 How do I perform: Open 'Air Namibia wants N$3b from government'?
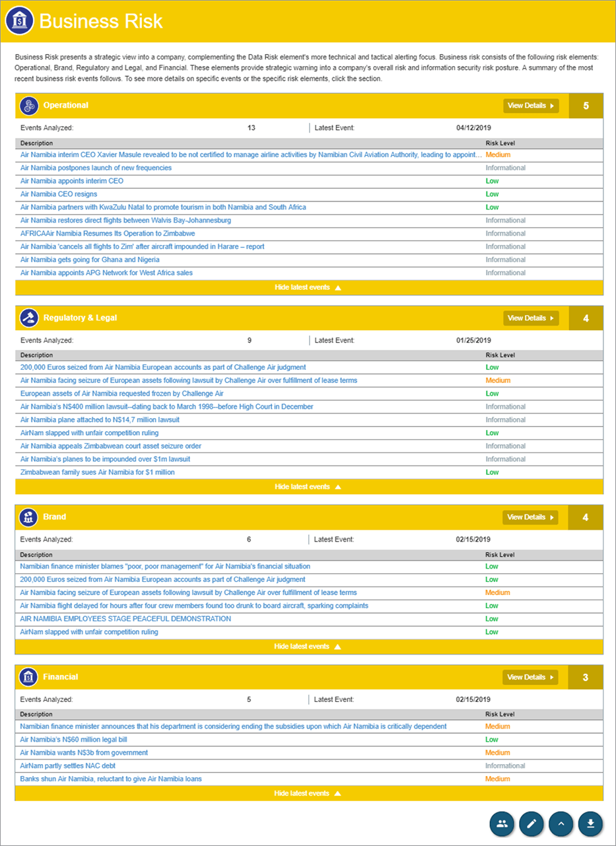pyautogui.click(x=84, y=753)
